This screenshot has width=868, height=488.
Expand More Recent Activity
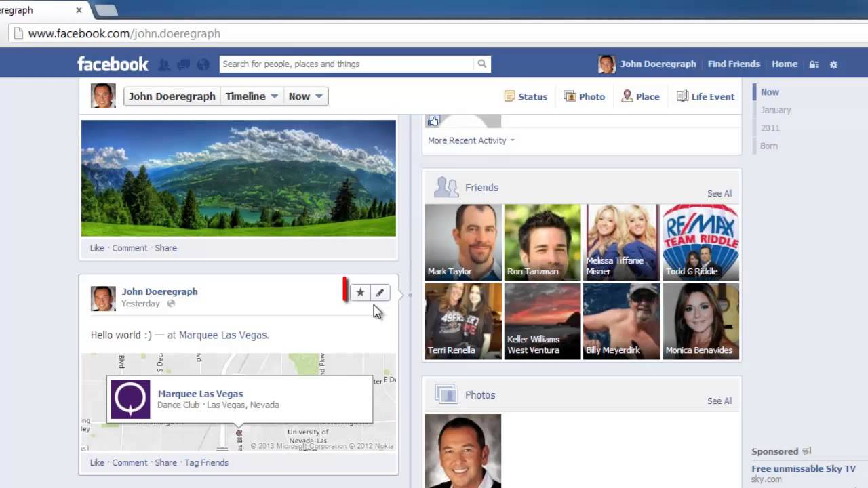point(471,140)
